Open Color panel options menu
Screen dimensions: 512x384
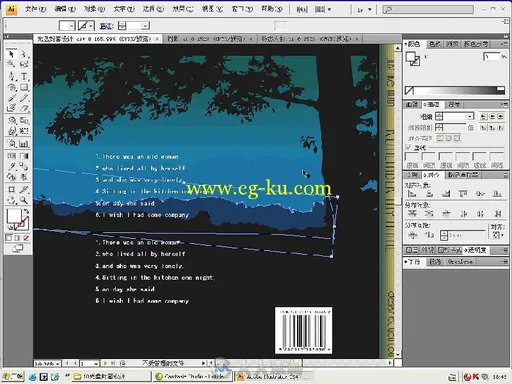pos(504,44)
